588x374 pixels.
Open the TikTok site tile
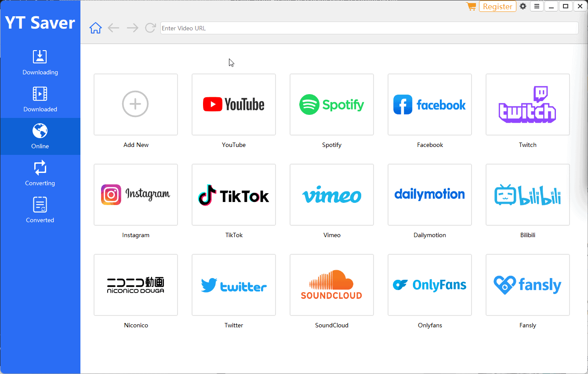click(x=233, y=195)
